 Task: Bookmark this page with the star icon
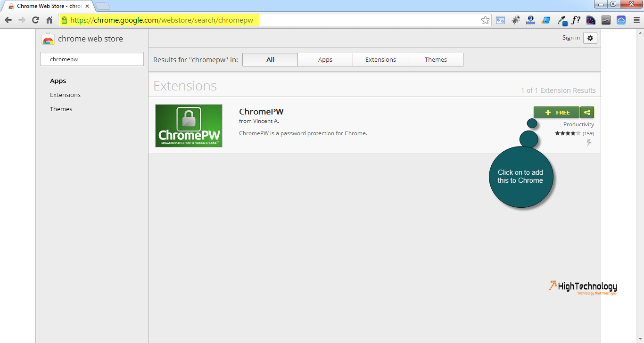485,20
